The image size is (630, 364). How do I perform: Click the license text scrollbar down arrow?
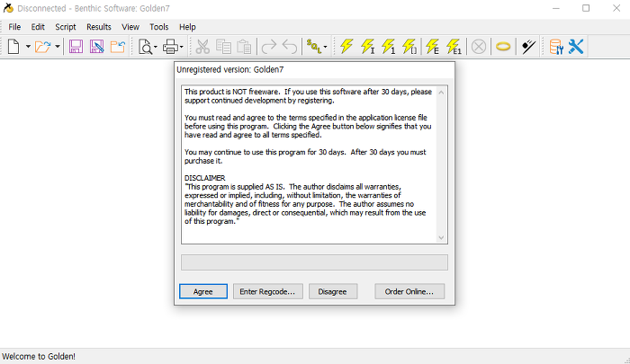[x=441, y=237]
